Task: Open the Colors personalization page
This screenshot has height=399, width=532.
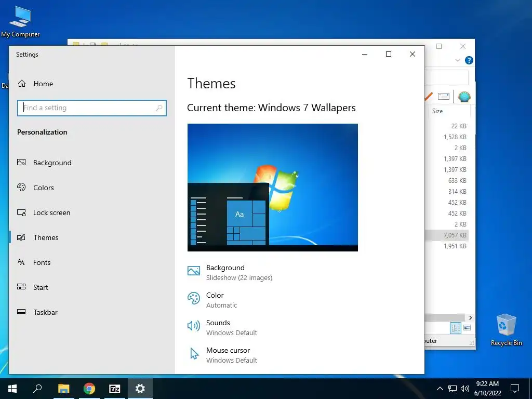Action: point(35,187)
